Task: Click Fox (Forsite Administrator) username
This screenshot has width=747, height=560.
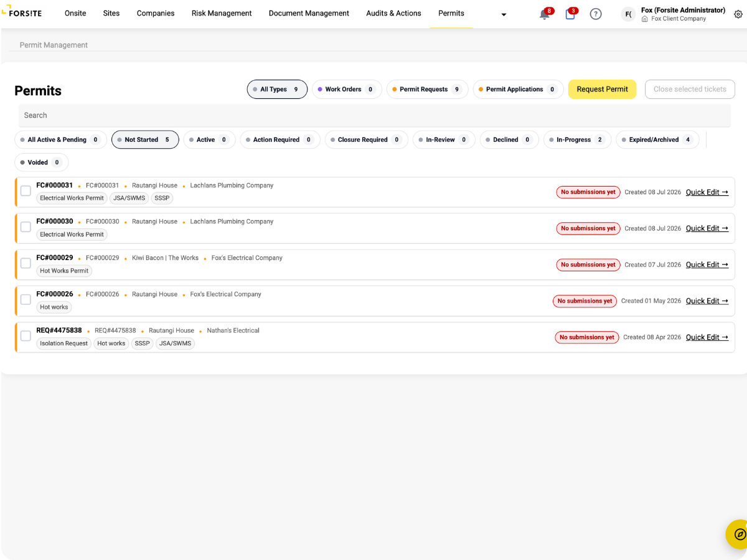Action: (683, 10)
